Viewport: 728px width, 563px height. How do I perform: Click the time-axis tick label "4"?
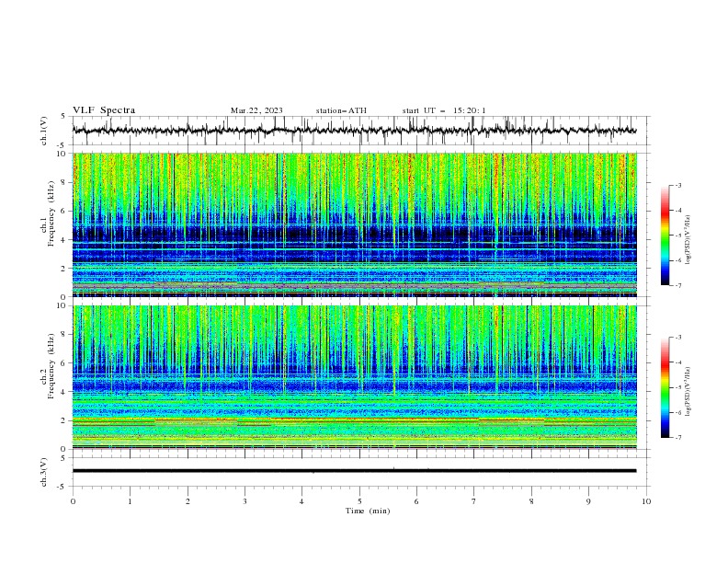point(301,501)
